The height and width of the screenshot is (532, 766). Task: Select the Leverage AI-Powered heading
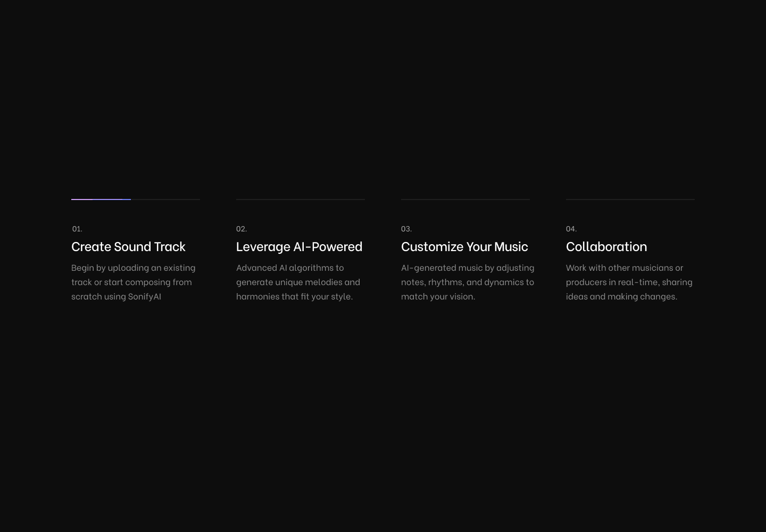(299, 246)
